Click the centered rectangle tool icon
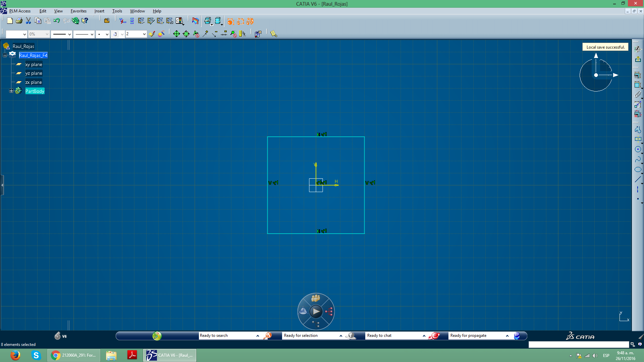Image resolution: width=644 pixels, height=362 pixels. [x=638, y=139]
